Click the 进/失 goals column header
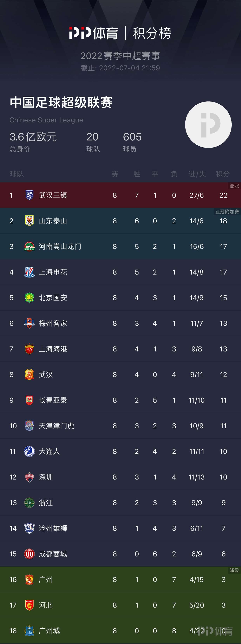 point(197,174)
